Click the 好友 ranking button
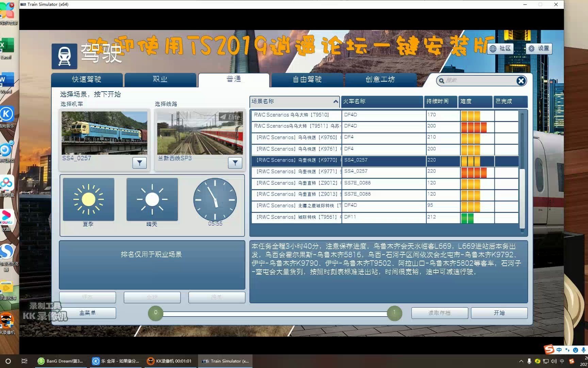Screen dimensions: 588x368 click(x=87, y=297)
